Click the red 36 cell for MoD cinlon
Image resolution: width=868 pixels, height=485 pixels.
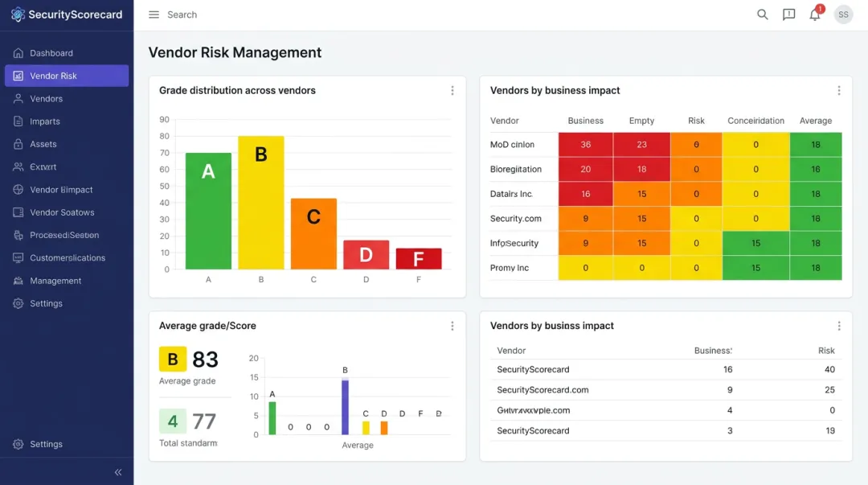pos(585,145)
